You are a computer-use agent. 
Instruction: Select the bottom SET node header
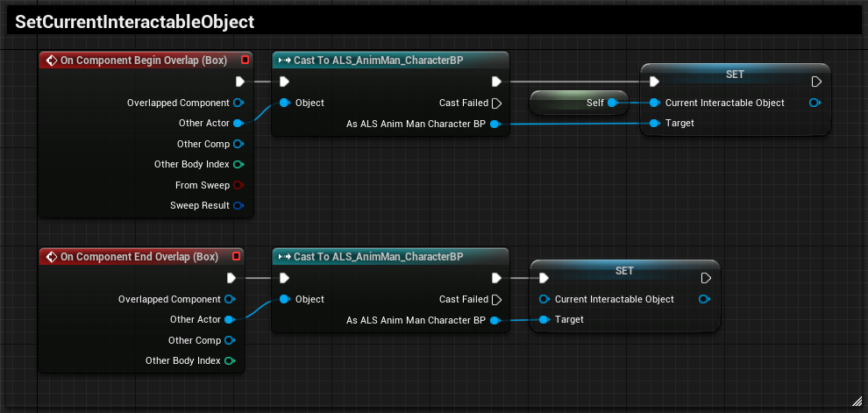[x=624, y=270]
